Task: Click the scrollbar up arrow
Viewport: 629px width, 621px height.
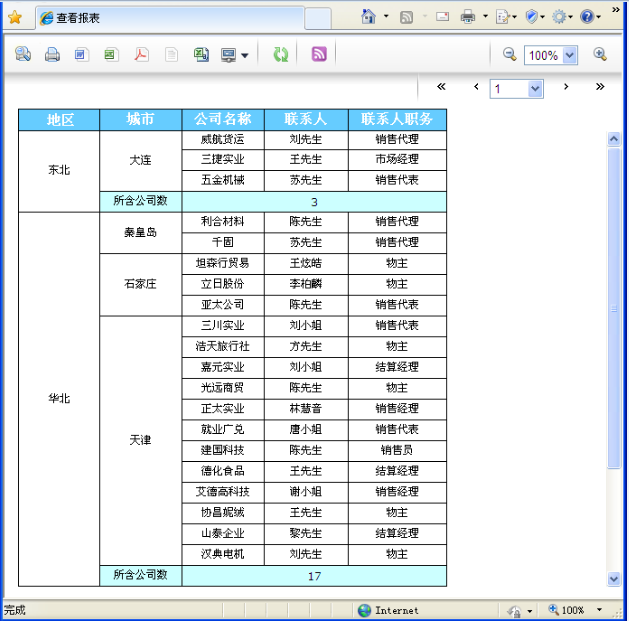Action: [x=613, y=139]
